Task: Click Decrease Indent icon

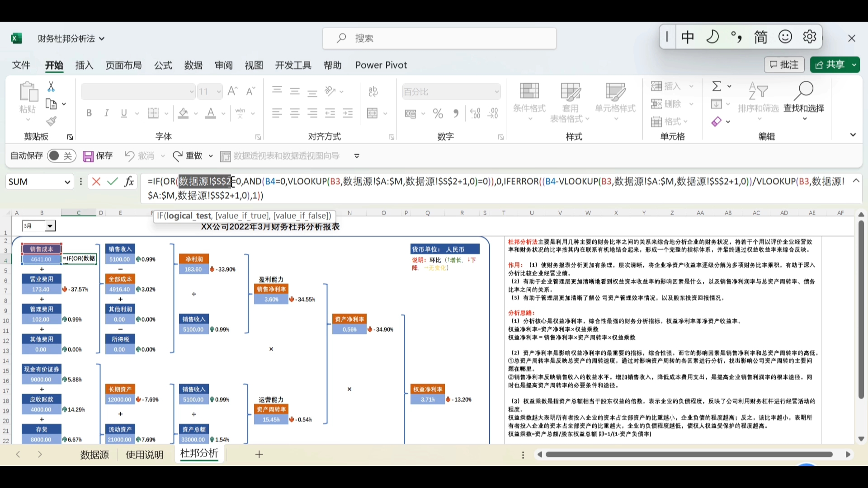Action: pos(330,113)
